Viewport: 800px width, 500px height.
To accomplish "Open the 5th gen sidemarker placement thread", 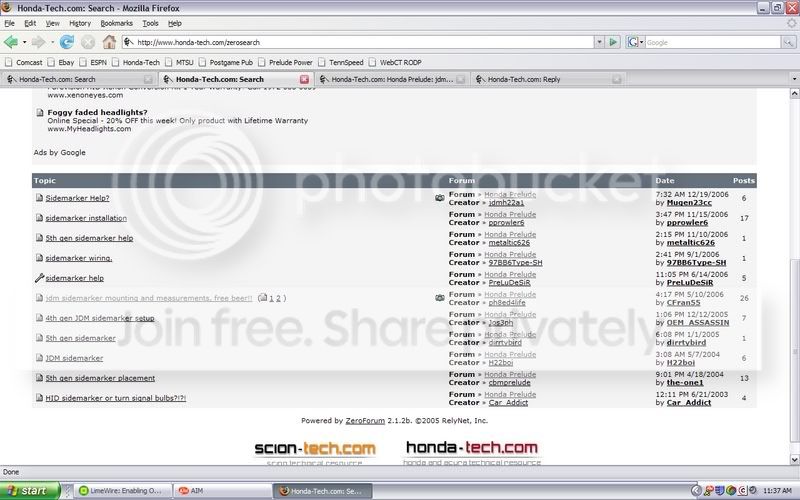I will click(100, 378).
